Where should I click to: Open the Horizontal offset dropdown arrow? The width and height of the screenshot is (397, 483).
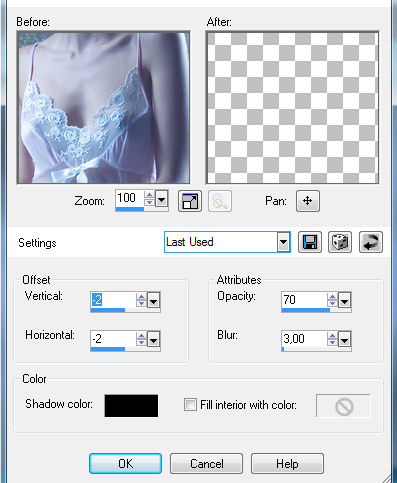(x=154, y=340)
